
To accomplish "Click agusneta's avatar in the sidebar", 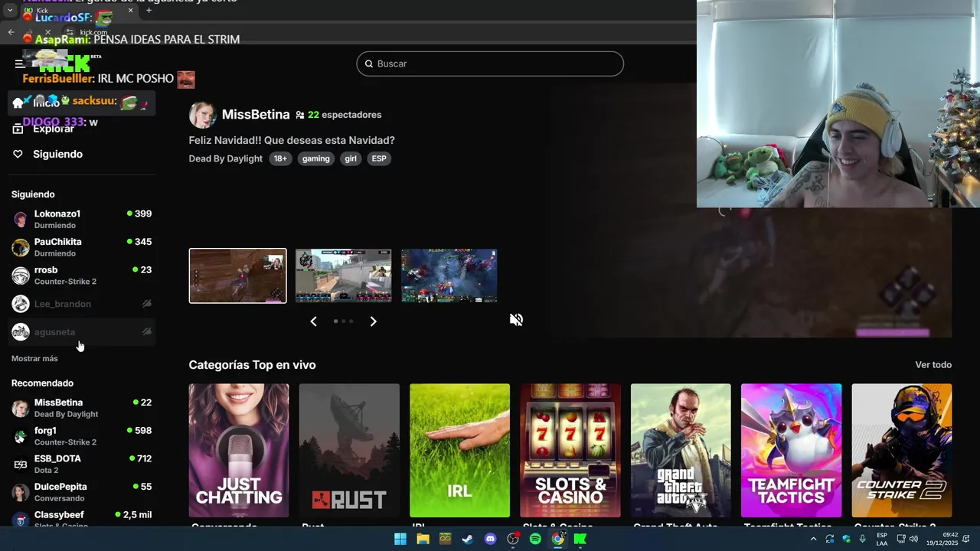I will pos(21,331).
